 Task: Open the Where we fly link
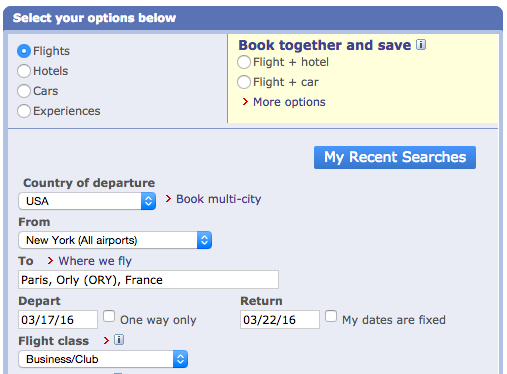coord(95,261)
